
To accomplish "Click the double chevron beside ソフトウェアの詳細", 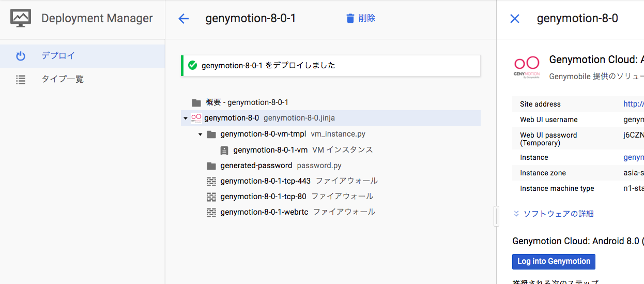I will [516, 214].
